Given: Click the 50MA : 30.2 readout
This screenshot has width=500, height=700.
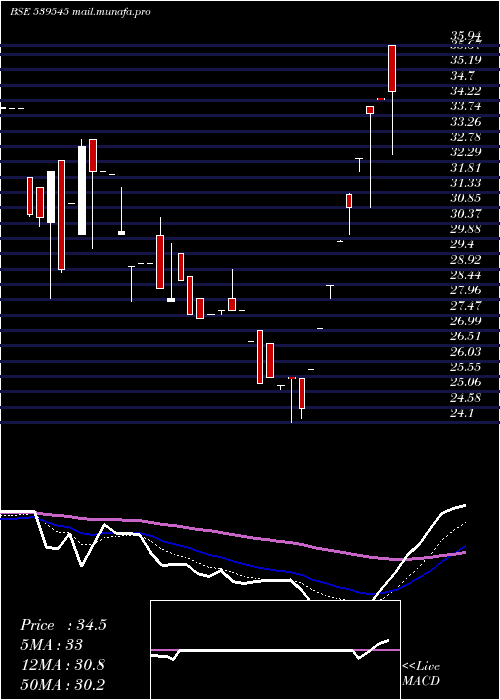Looking at the screenshot, I should pos(62,684).
